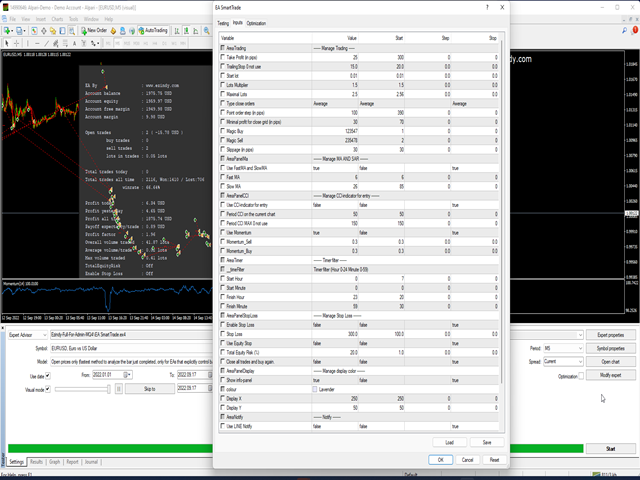Toggle the Data Window toolbar icon
The height and width of the screenshot is (480, 640).
tap(44, 31)
